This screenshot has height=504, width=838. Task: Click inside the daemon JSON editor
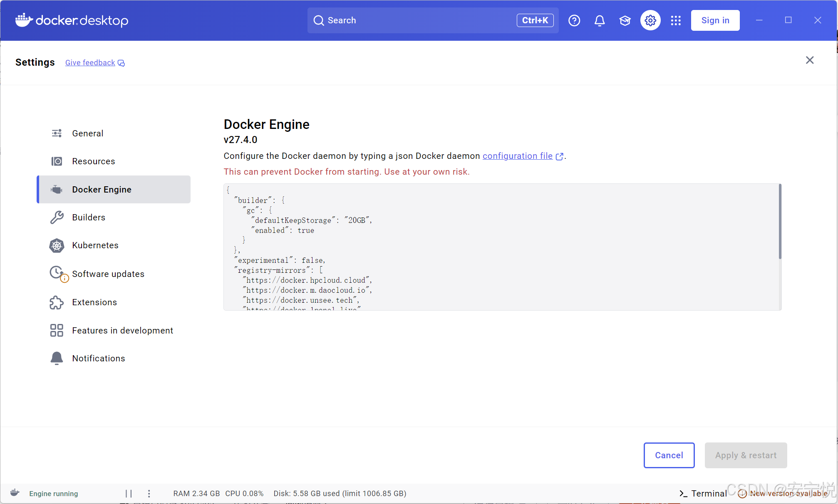pyautogui.click(x=501, y=247)
